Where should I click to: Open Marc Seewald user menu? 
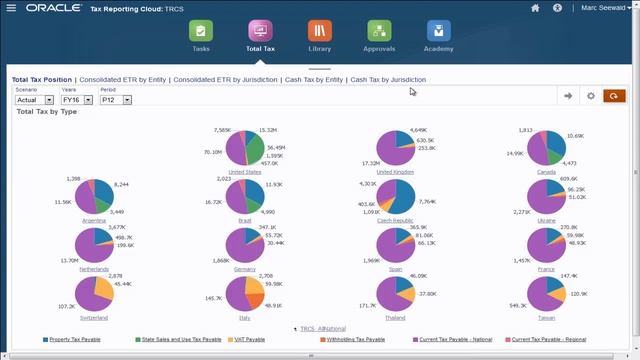tap(606, 8)
